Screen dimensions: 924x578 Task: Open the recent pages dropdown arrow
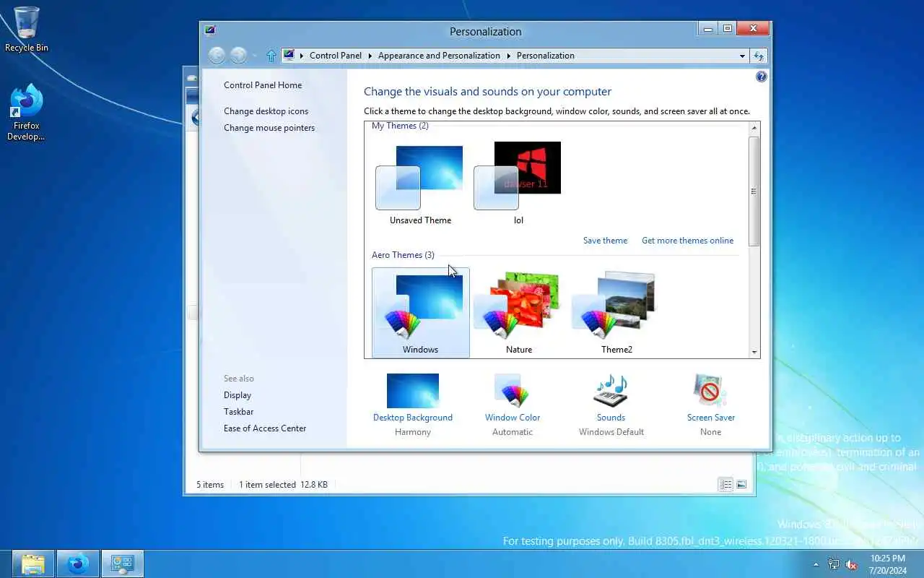coord(254,56)
